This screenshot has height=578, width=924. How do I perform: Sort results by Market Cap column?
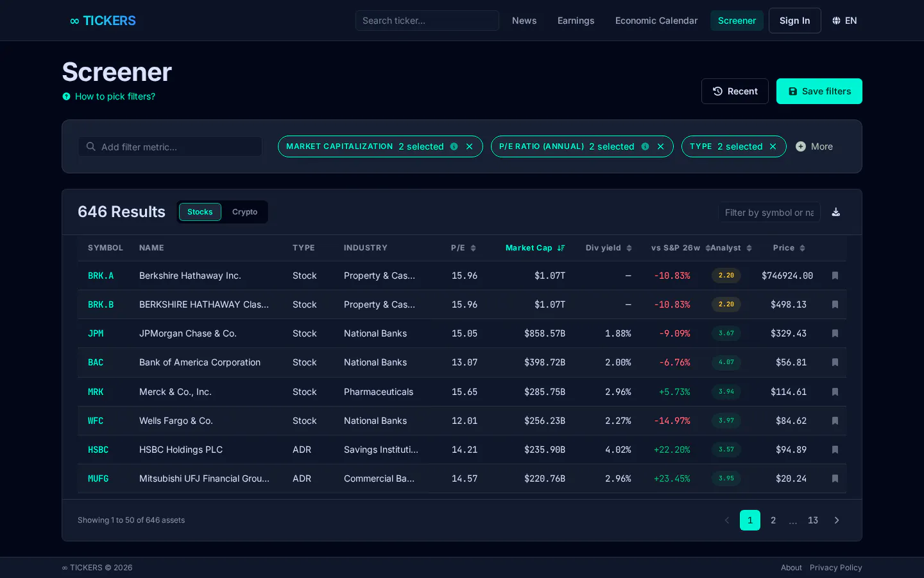coord(535,248)
